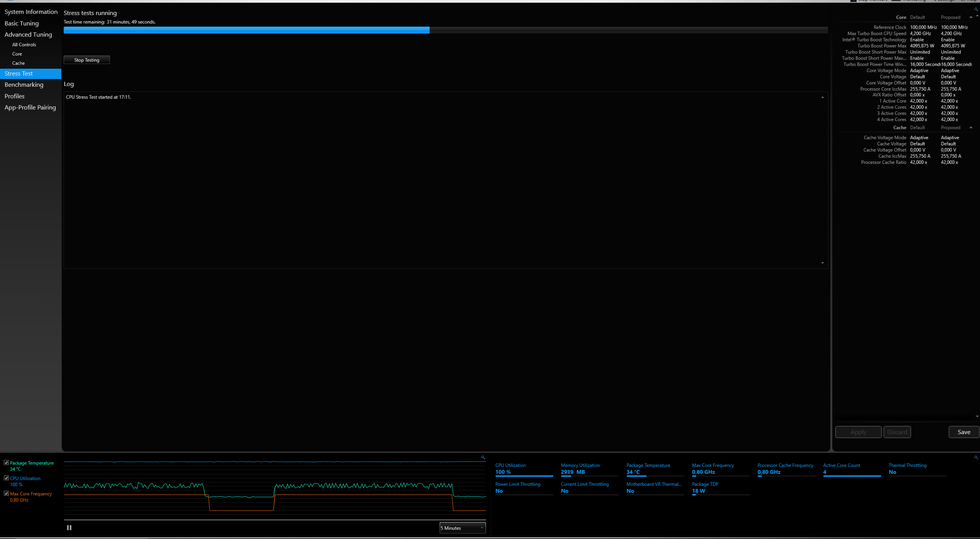Pause the monitoring graph

[69, 527]
